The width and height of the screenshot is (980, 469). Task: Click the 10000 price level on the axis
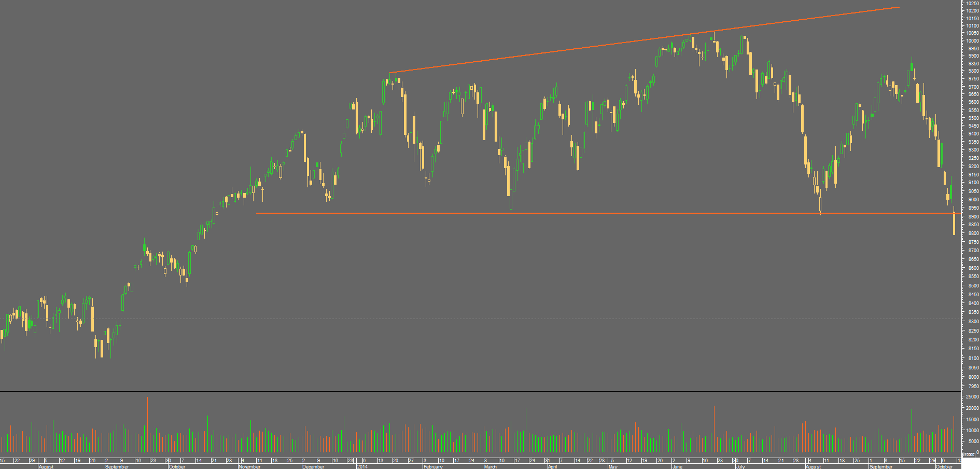click(972, 41)
